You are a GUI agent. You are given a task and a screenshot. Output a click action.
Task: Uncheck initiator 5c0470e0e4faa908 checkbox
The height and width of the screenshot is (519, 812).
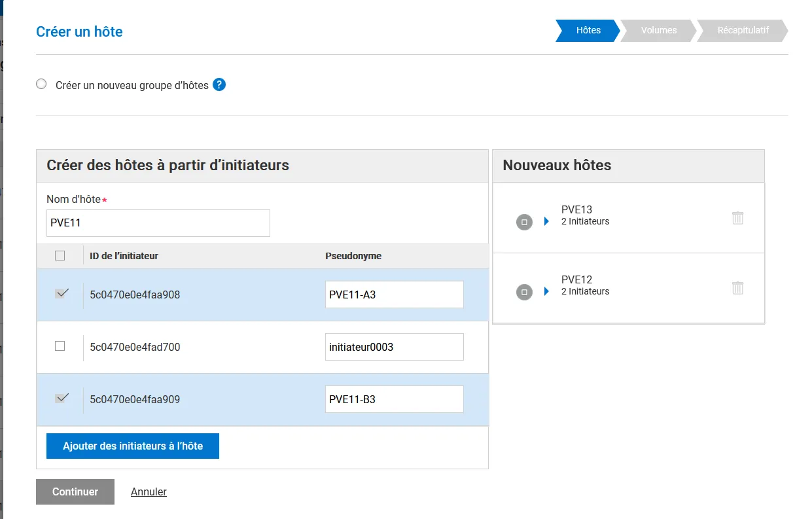pyautogui.click(x=62, y=294)
